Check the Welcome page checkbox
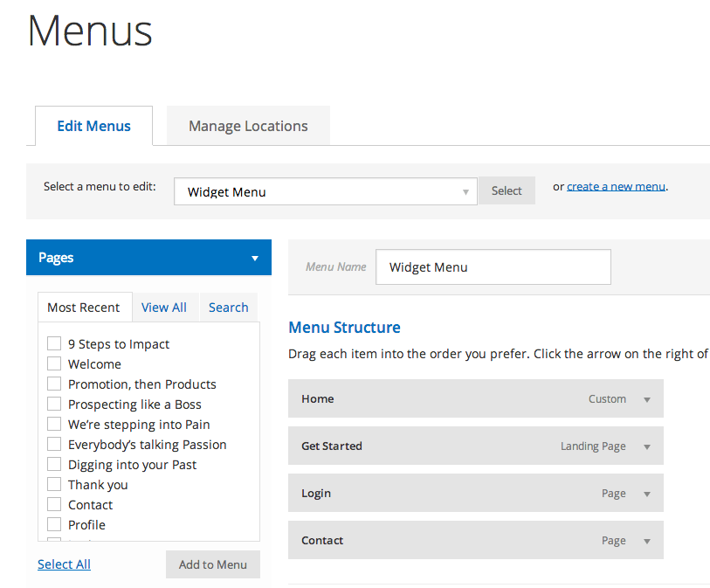 coord(54,363)
